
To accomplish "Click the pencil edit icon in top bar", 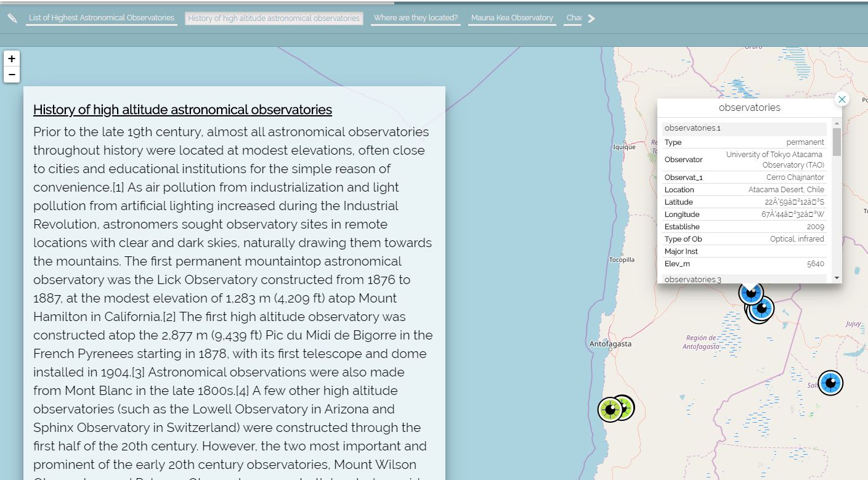I will coord(12,18).
